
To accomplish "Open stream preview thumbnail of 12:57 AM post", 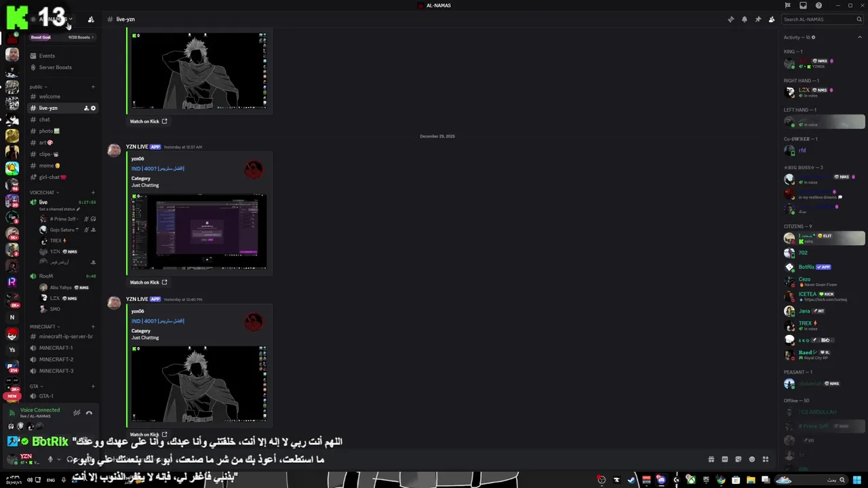I will [x=199, y=231].
